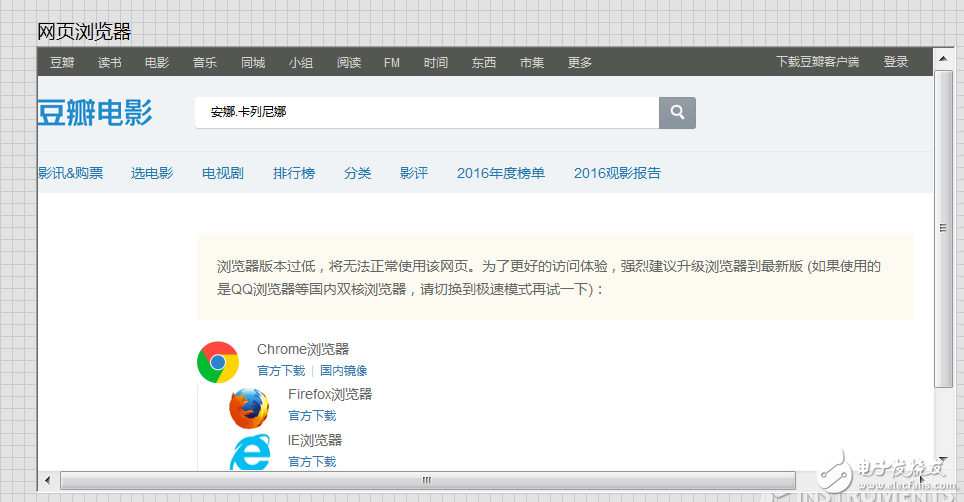Viewport: 964px width, 502px height.
Task: Click the browser version warning notice text
Action: tap(549, 278)
